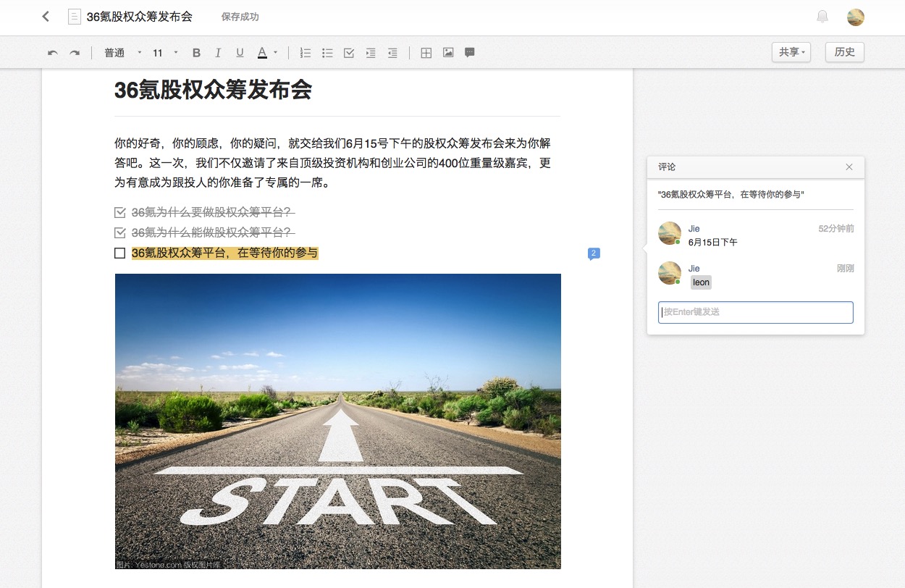
Task: Go back using the left chevron
Action: (46, 17)
